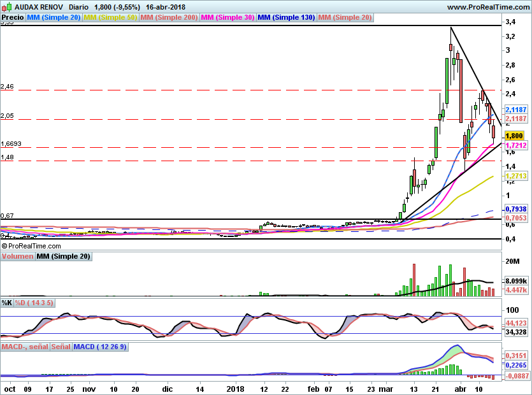Image resolution: width=532 pixels, height=395 pixels.
Task: Click the volume panel MM (Simple 20) label
Action: [x=63, y=256]
